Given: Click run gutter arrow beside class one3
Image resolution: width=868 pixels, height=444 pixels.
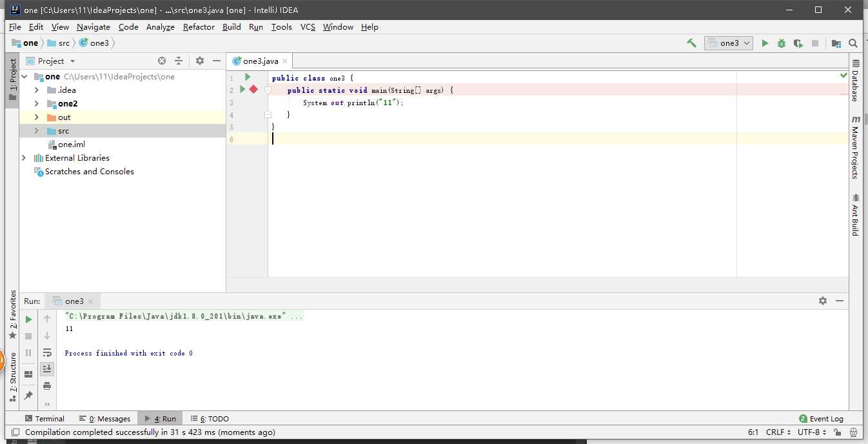Looking at the screenshot, I should coord(247,77).
